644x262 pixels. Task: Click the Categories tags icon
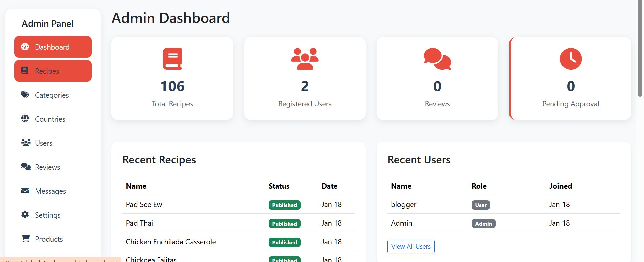click(x=25, y=95)
